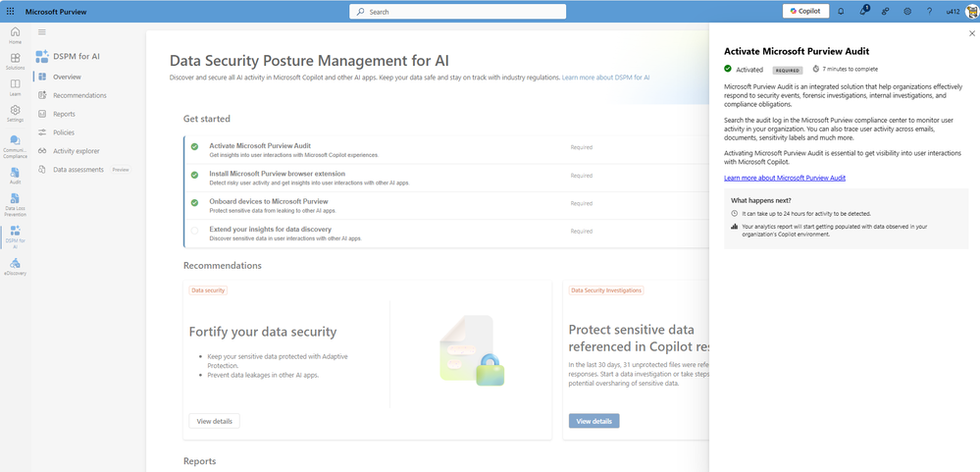Open the Help question mark icon
Image resolution: width=980 pixels, height=472 pixels.
[x=929, y=11]
